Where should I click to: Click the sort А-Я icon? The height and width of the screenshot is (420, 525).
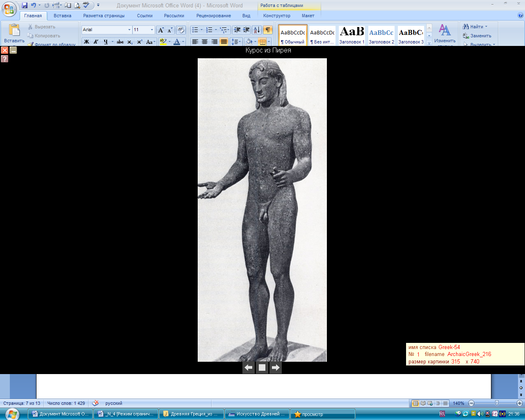(x=257, y=30)
